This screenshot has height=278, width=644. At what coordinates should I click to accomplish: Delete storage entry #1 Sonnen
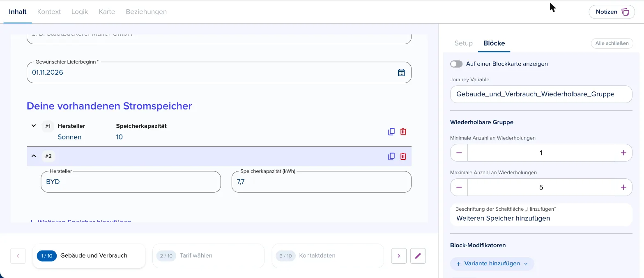point(403,132)
